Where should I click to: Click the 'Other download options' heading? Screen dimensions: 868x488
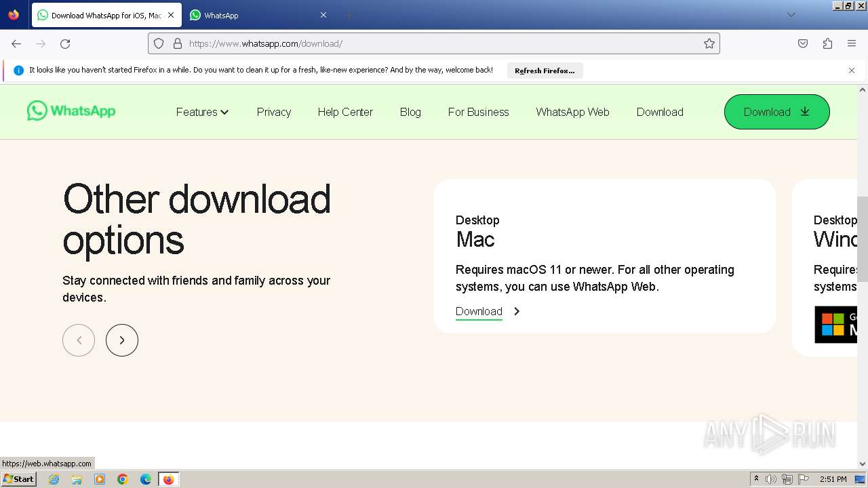pos(197,220)
